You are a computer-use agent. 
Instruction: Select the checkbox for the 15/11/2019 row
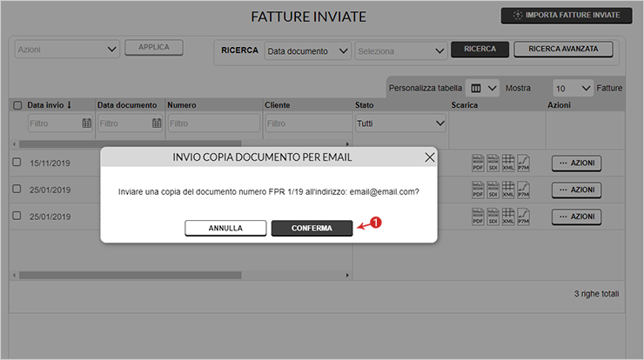pyautogui.click(x=17, y=163)
